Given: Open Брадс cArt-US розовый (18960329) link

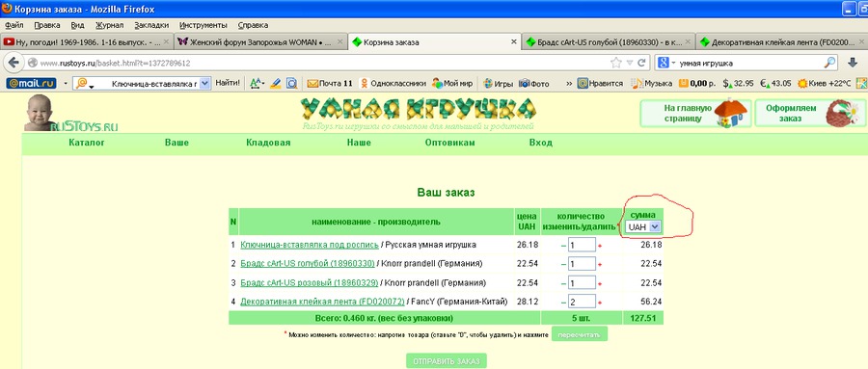Looking at the screenshot, I should coord(309,282).
